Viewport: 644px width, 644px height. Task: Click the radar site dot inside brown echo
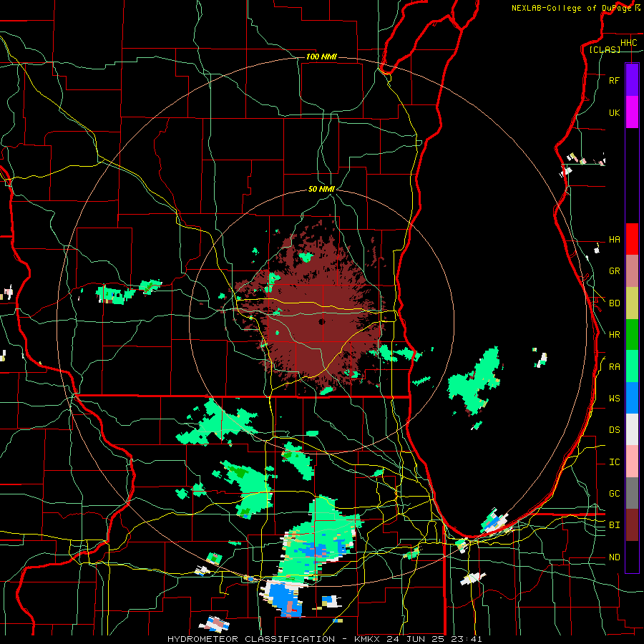[322, 321]
